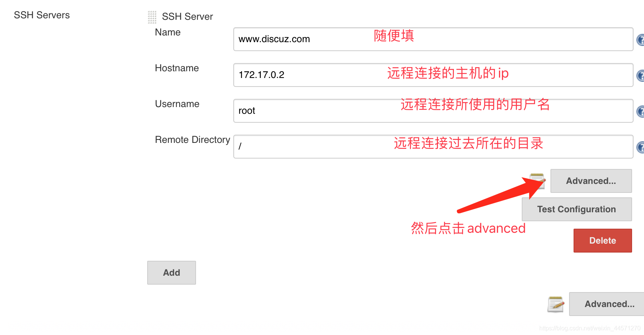The width and height of the screenshot is (644, 335).
Task: Delete this SSH Server entry
Action: (603, 241)
